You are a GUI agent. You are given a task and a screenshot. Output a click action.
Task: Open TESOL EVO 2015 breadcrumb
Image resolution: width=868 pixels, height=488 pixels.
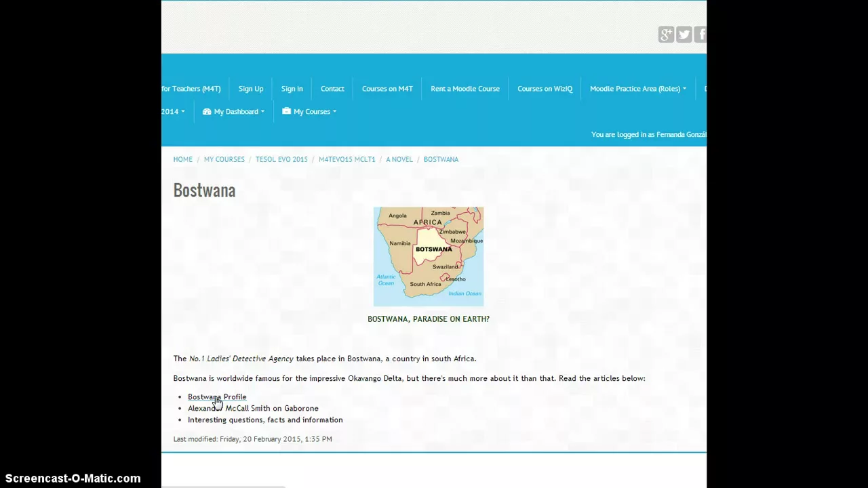(x=281, y=159)
